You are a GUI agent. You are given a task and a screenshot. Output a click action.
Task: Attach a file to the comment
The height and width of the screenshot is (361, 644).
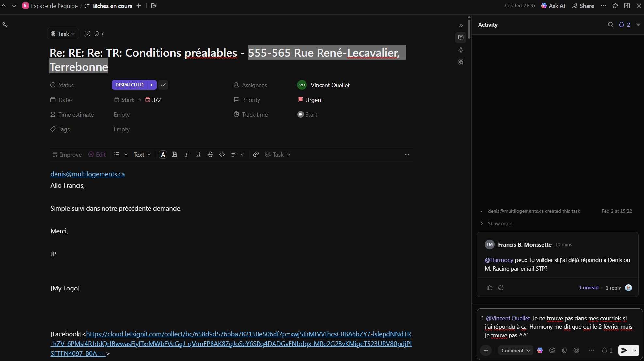(x=564, y=350)
